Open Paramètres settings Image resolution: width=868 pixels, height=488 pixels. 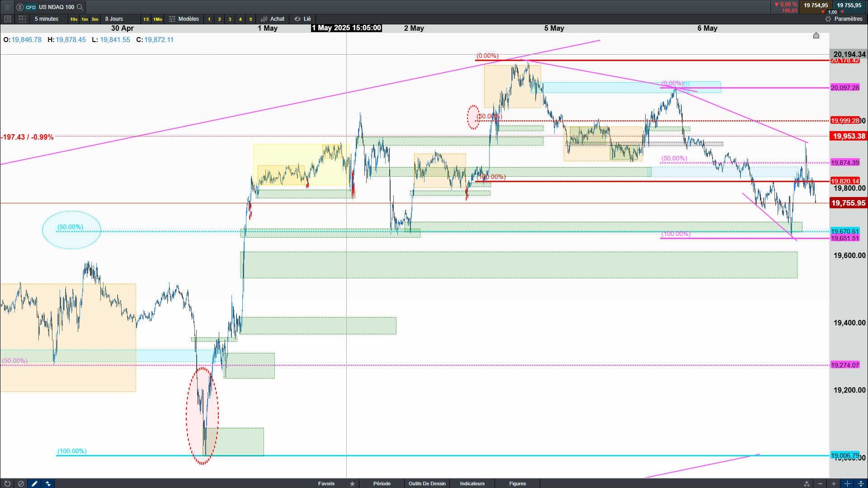(844, 19)
